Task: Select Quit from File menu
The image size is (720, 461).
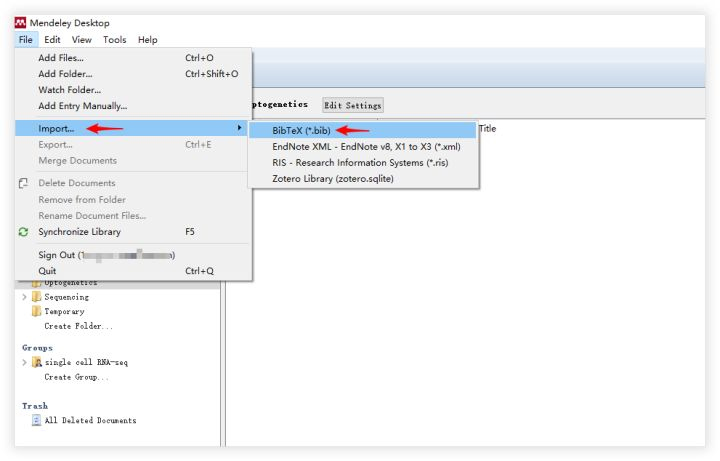Action: point(134,271)
